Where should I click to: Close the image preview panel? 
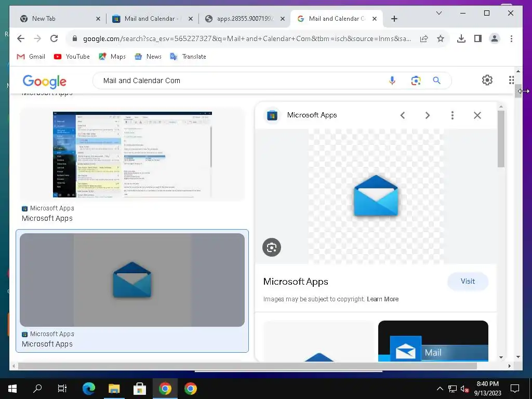pos(477,115)
